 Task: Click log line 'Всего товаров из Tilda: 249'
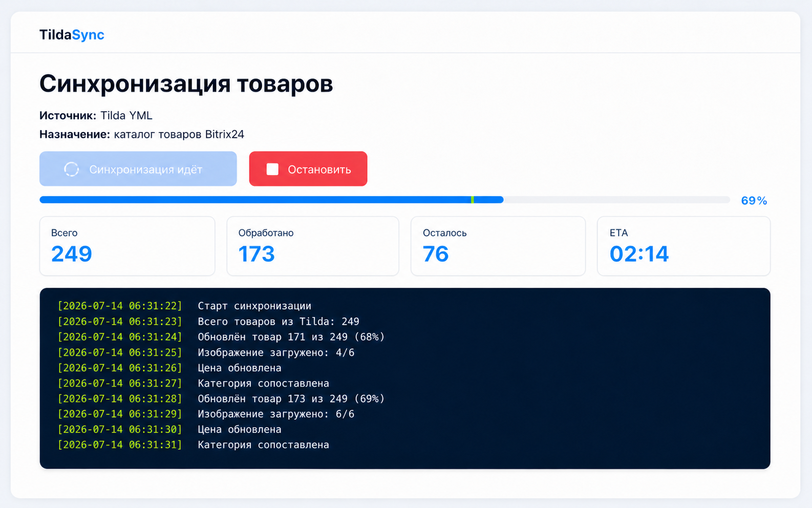[x=279, y=322]
